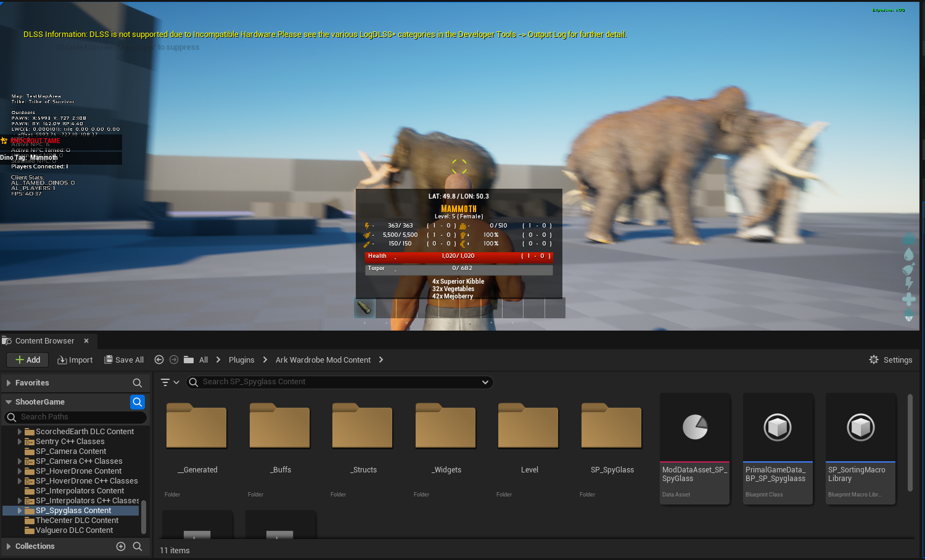Viewport: 925px width, 560px height.
Task: Click Plugins in the breadcrumb path
Action: click(241, 360)
